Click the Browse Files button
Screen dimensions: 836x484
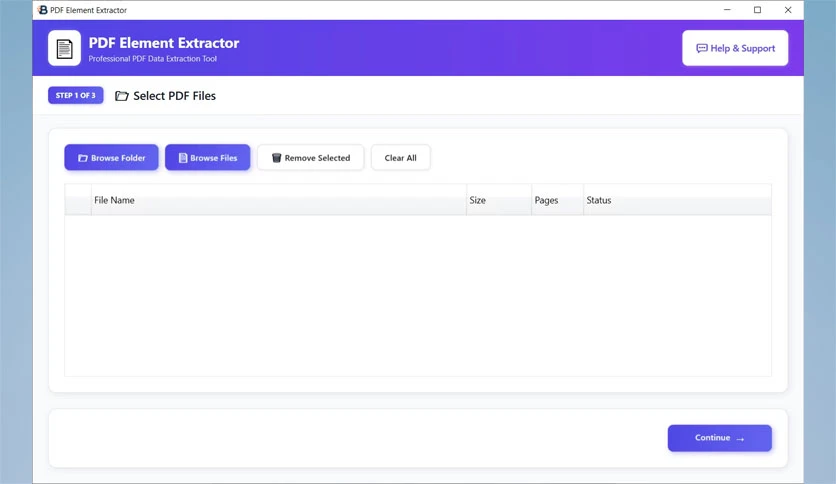tap(207, 158)
